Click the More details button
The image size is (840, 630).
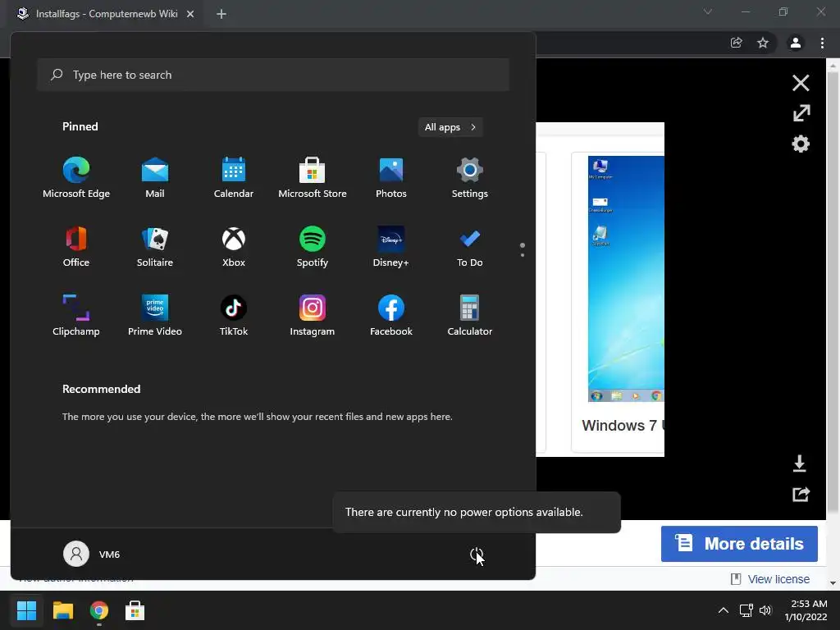coord(739,544)
